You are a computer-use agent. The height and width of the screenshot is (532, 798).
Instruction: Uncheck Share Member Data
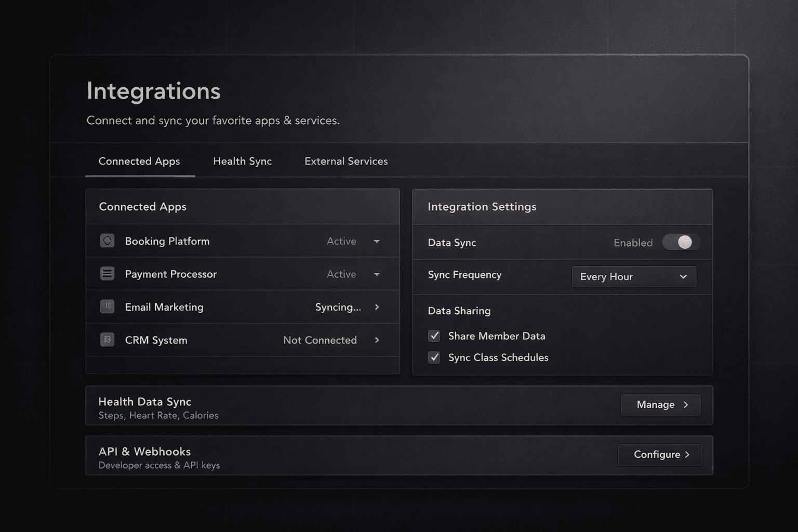point(434,336)
